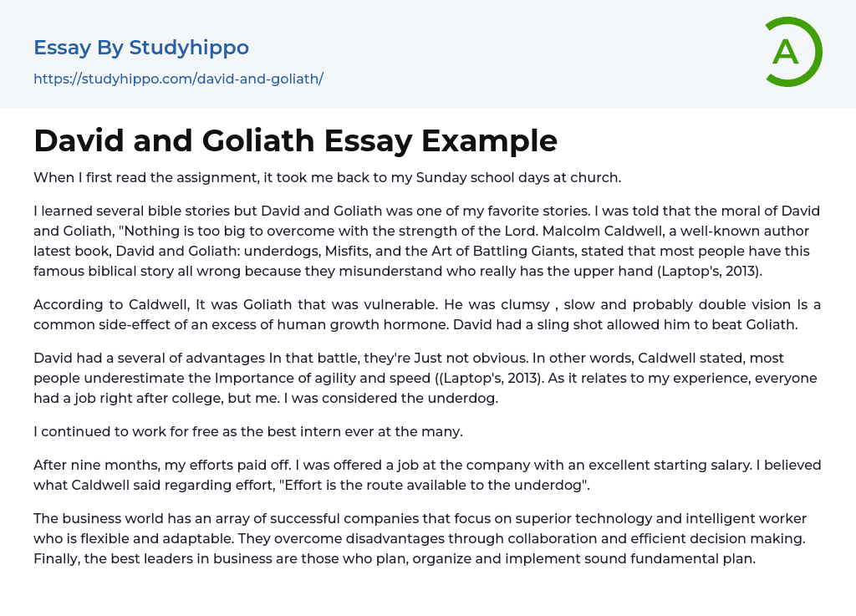The width and height of the screenshot is (856, 616).
Task: Open the studyhippo.com/david-and-goliath link
Action: point(178,79)
